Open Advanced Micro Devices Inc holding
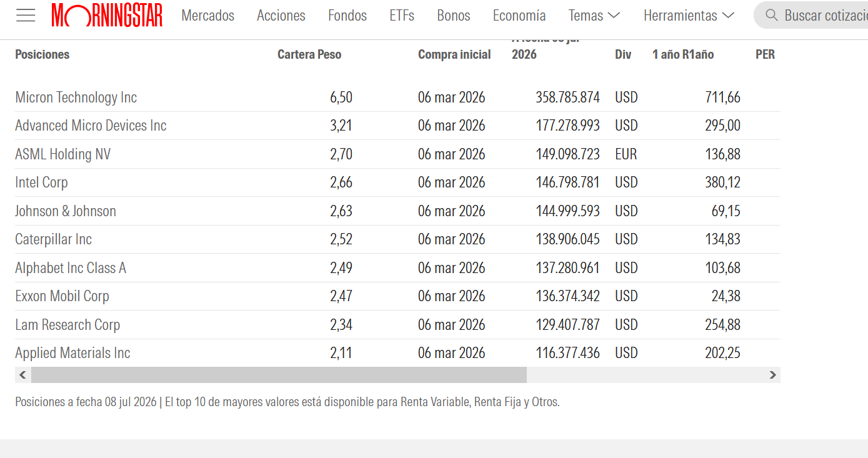Viewport: 868px width, 458px height. coord(91,126)
